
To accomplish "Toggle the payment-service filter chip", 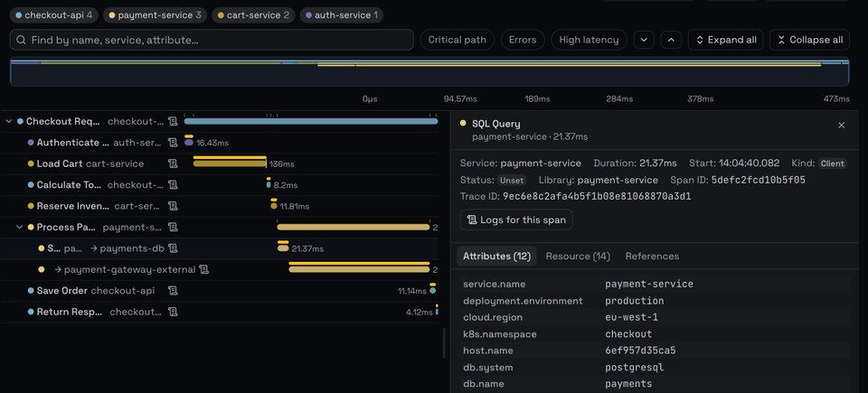I will 156,15.
